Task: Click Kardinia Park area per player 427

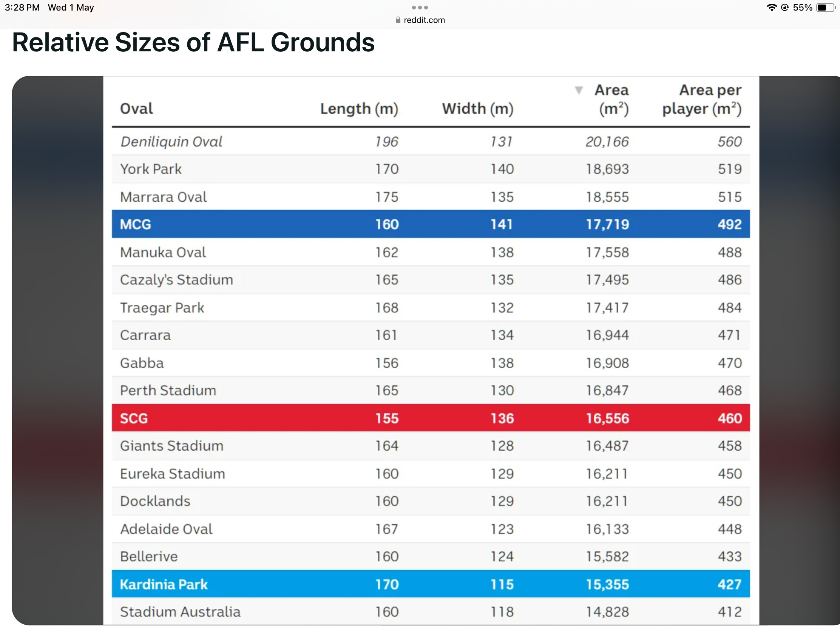Action: [x=729, y=585]
